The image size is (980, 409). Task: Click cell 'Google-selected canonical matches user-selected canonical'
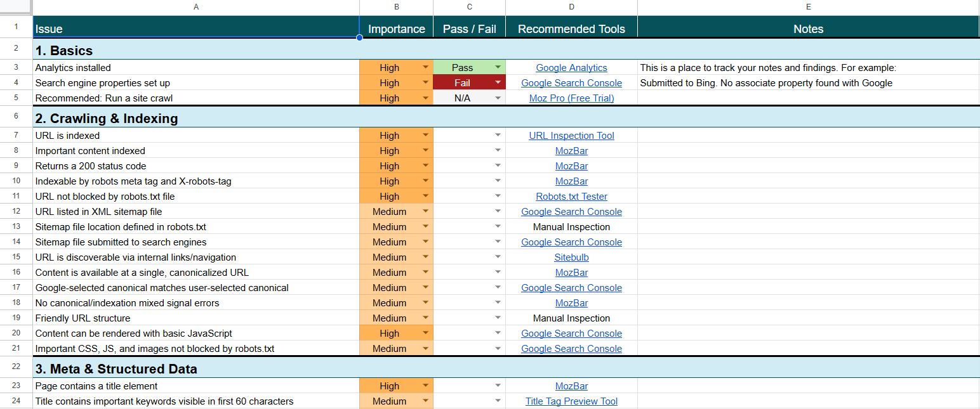(195, 287)
